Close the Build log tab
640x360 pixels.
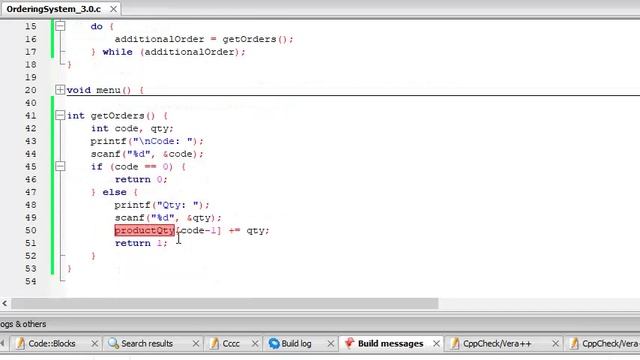pyautogui.click(x=331, y=344)
